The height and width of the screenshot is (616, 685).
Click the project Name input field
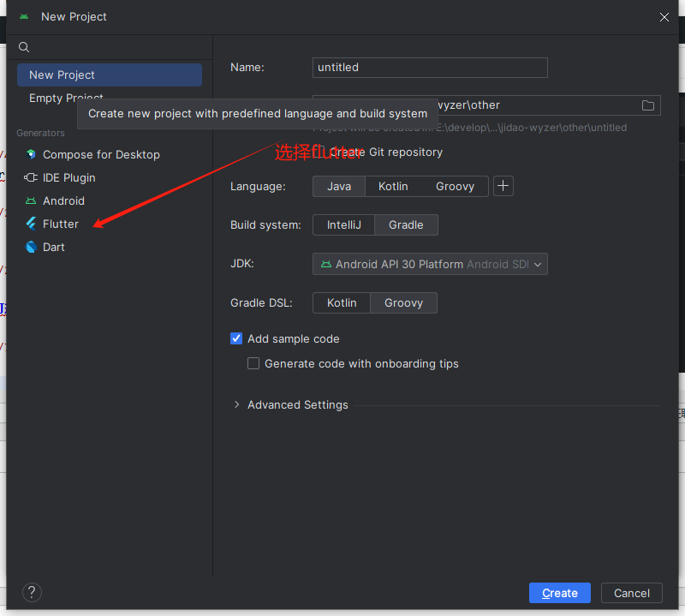430,68
